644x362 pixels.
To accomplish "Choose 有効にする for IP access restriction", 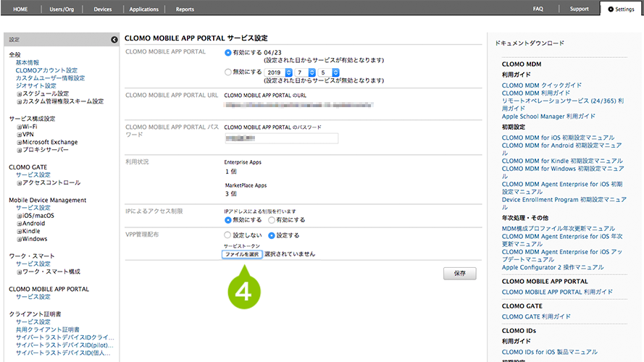I will tap(272, 220).
